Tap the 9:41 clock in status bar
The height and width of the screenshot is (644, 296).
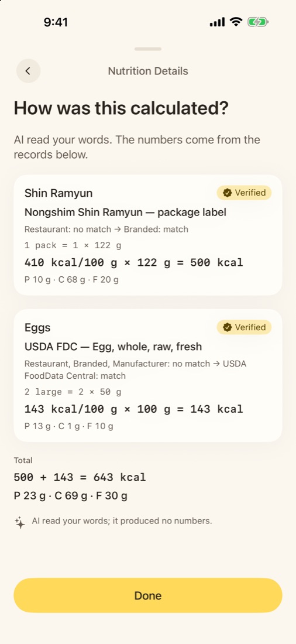click(x=56, y=22)
